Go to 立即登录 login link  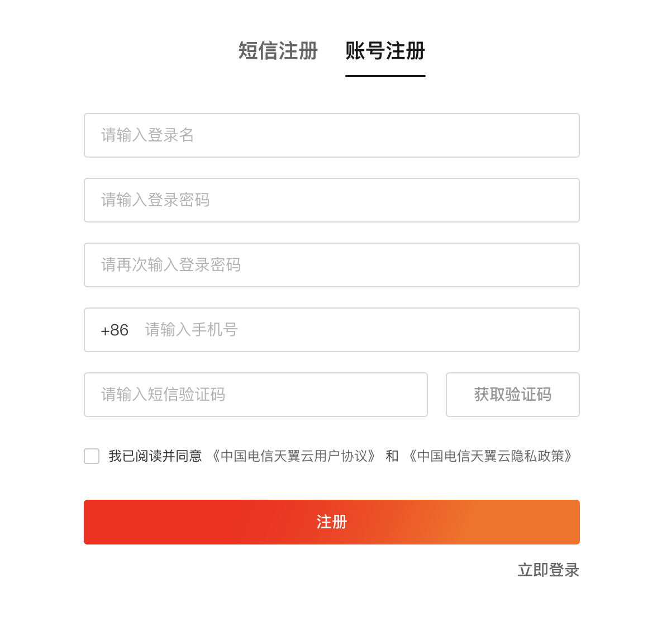tap(548, 570)
